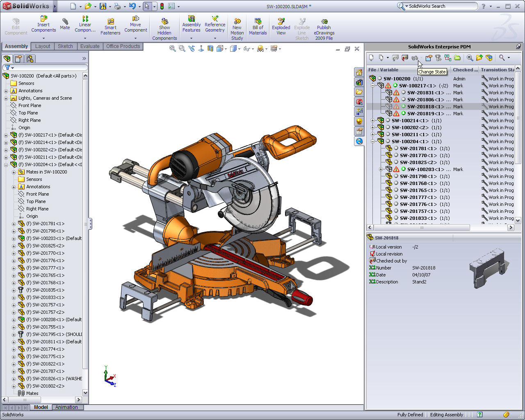Screen dimensions: 525x420
Task: Expand the Annotations folder under SW-100200
Action: coord(6,91)
